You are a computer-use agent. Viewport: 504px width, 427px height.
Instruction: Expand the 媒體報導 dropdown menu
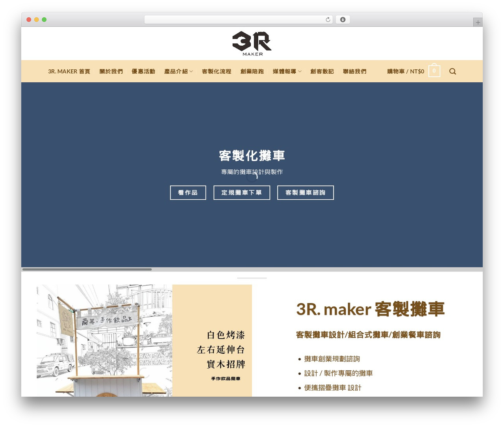[x=287, y=71]
